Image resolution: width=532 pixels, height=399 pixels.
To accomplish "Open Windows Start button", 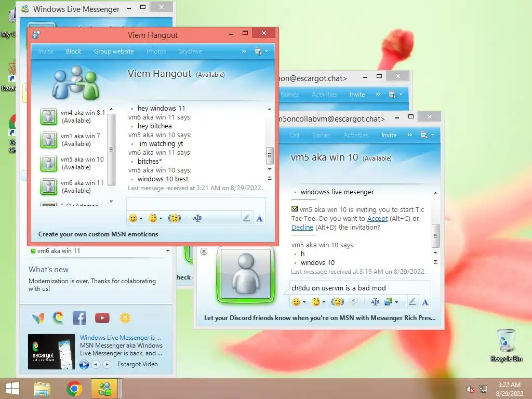I will (x=12, y=389).
